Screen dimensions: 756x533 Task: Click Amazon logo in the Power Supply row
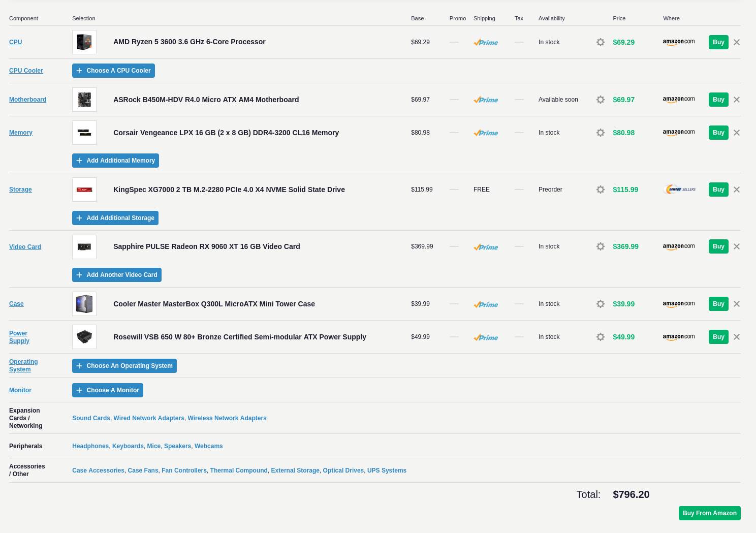679,337
